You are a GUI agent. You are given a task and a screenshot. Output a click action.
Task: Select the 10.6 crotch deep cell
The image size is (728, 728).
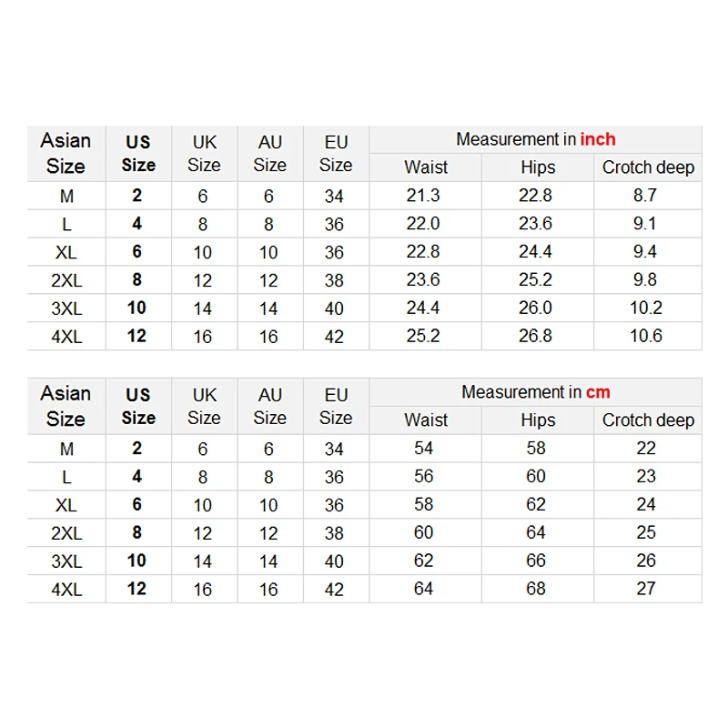(x=645, y=336)
